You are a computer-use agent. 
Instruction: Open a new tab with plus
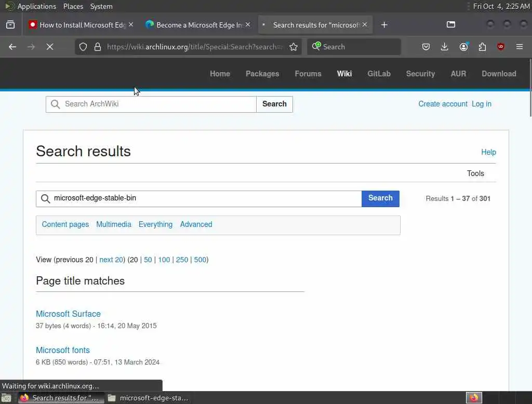(x=384, y=25)
